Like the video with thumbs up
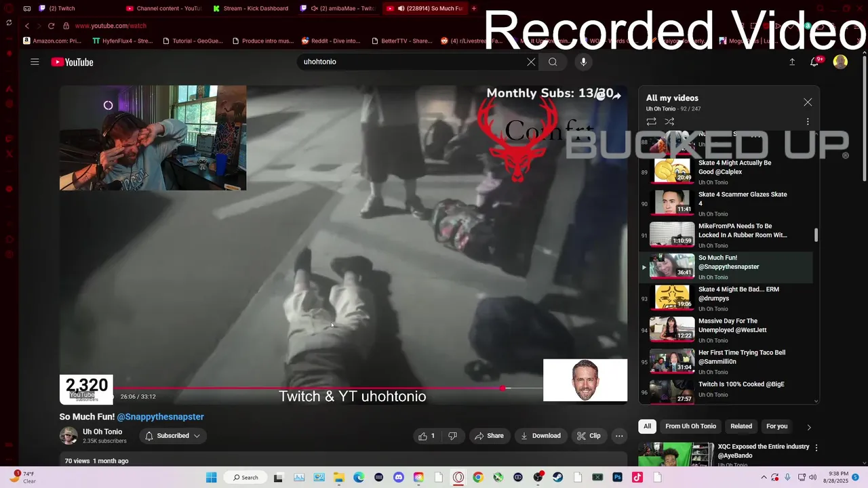Viewport: 868px width, 488px height. click(427, 436)
